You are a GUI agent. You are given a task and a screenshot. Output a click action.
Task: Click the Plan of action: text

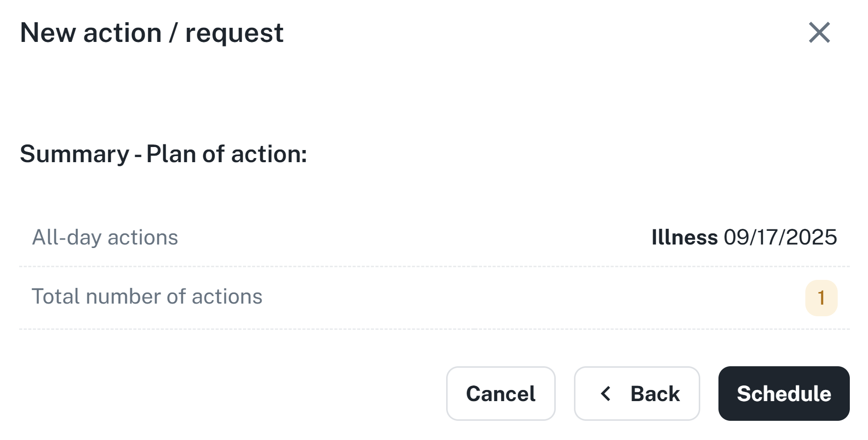[226, 154]
